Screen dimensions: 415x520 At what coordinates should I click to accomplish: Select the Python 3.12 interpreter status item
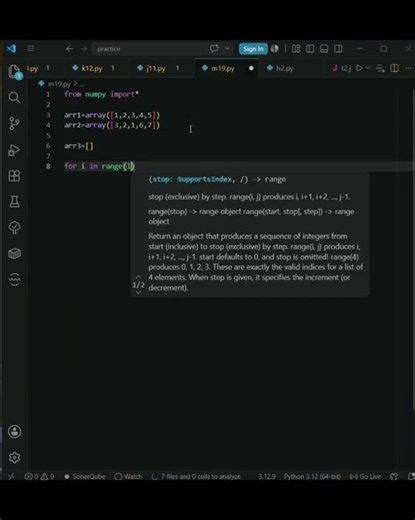coord(312,476)
